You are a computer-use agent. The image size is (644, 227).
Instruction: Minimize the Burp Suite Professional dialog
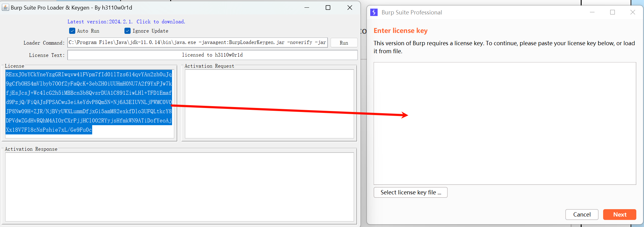592,12
